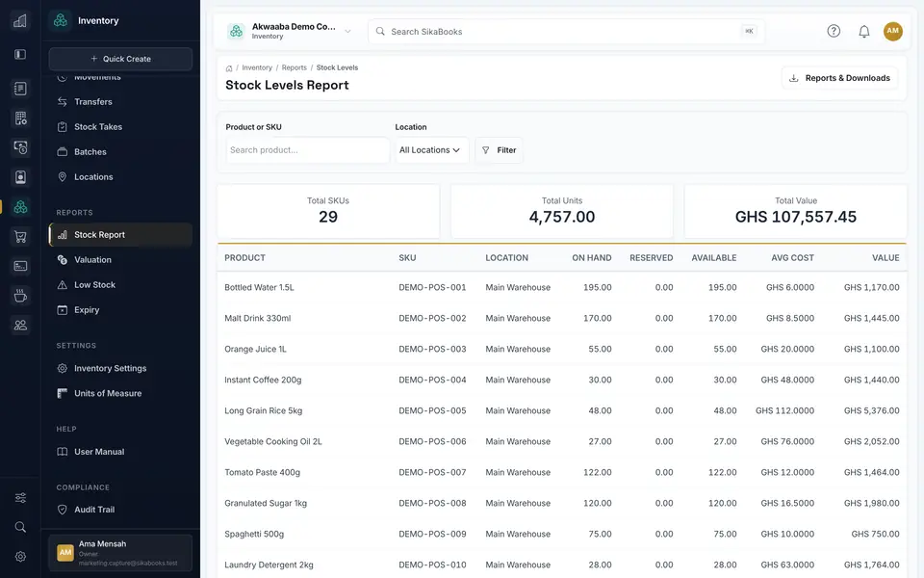Click the Reports & Downloads button
The height and width of the screenshot is (578, 924).
pyautogui.click(x=839, y=78)
